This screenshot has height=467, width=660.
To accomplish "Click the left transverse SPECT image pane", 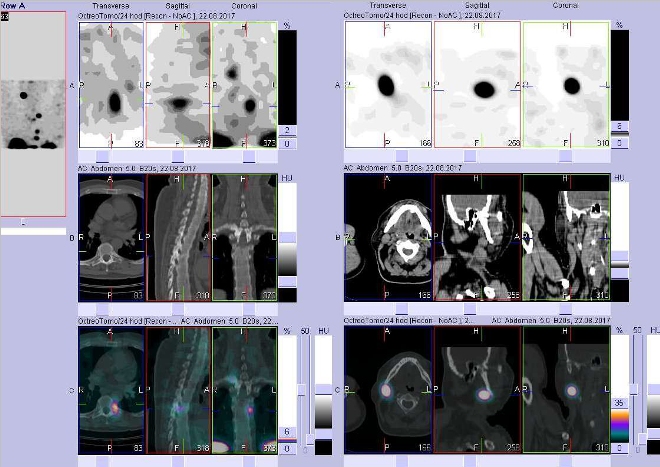I will coord(111,85).
